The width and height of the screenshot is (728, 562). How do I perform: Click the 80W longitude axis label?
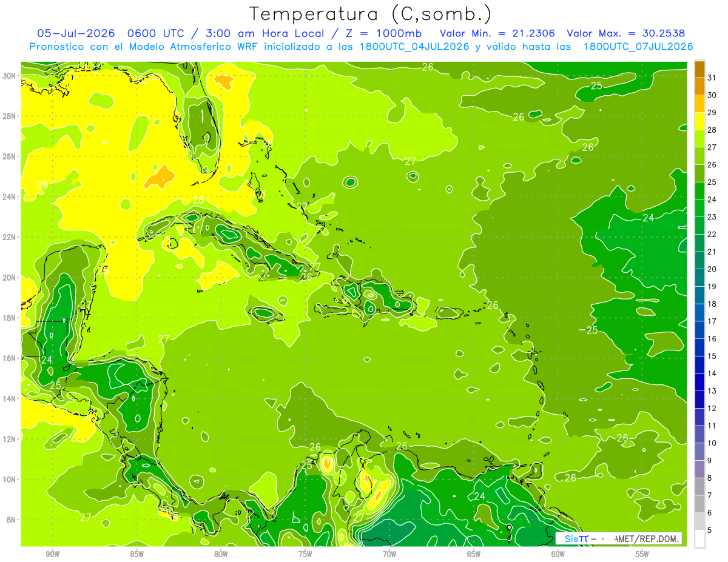(221, 554)
